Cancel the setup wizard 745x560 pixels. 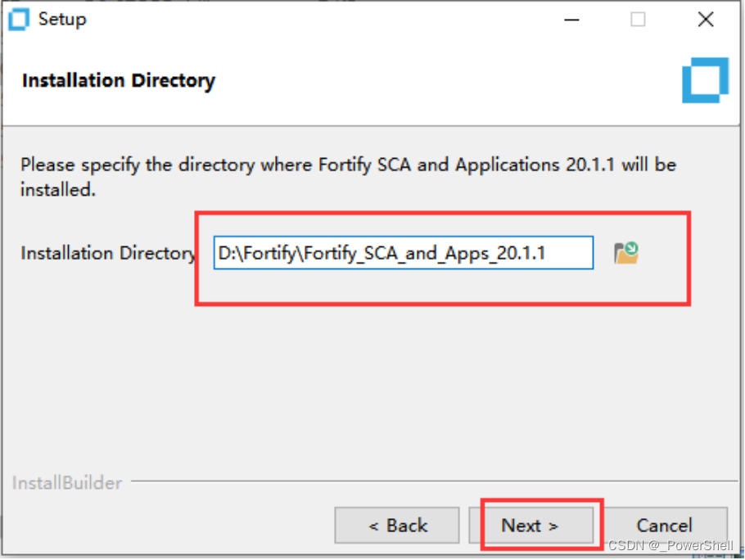[x=665, y=526]
